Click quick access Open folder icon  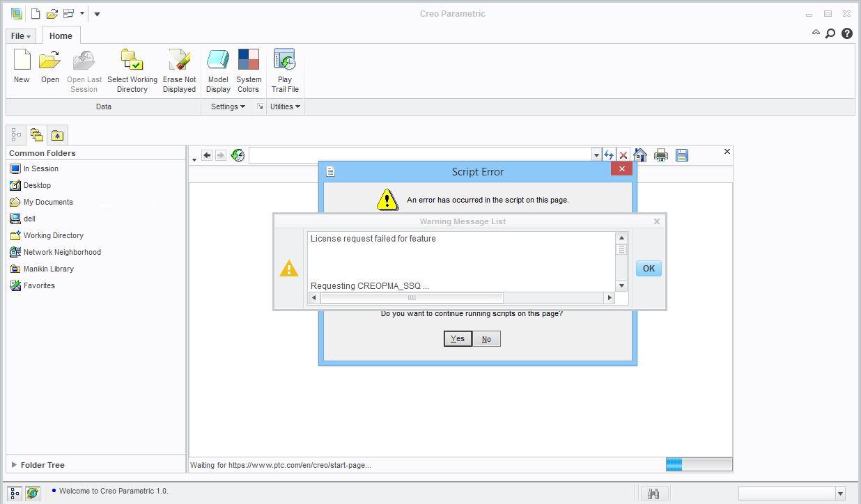[52, 13]
